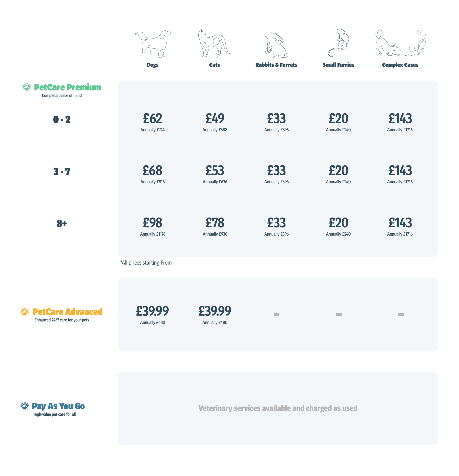459x476 pixels.
Task: Click the £53 cats price for ages 3-7
Action: (215, 171)
